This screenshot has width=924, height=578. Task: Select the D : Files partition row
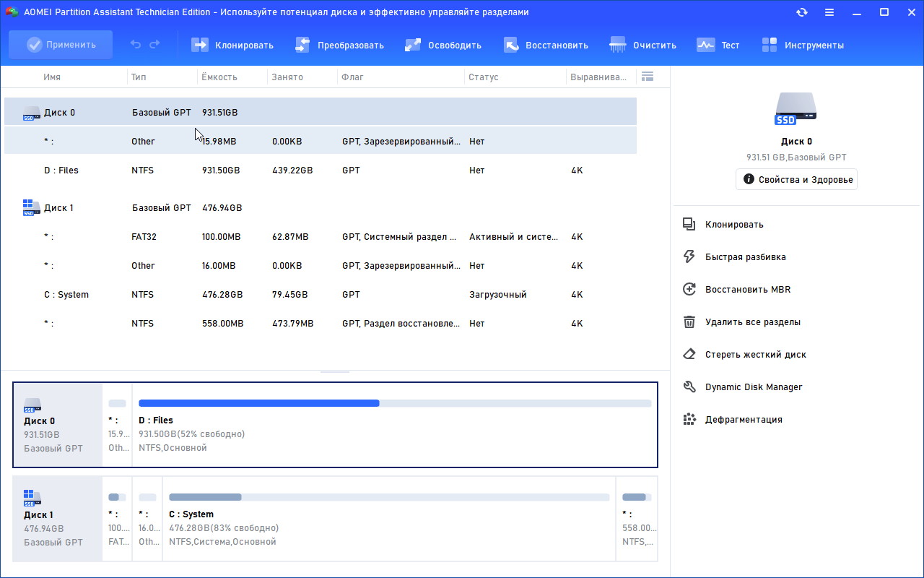pyautogui.click(x=321, y=170)
